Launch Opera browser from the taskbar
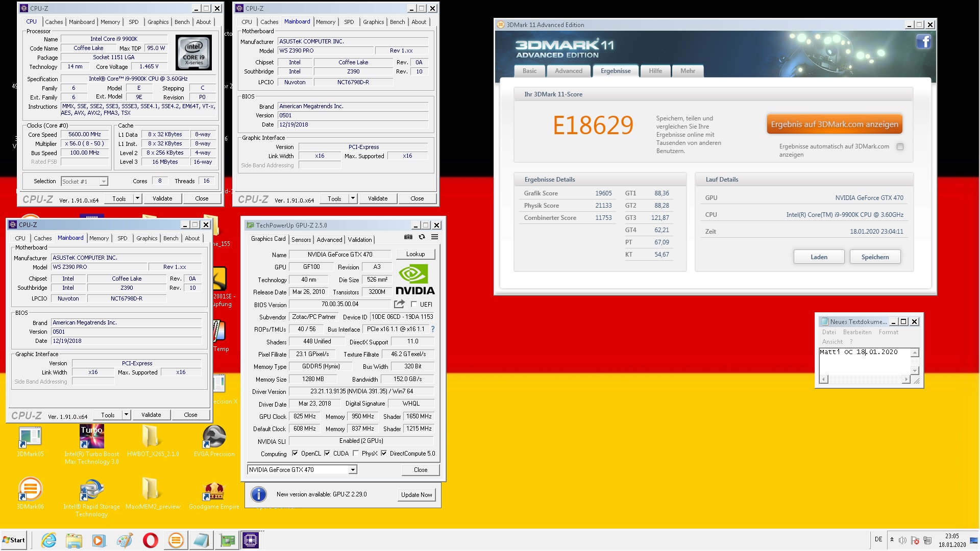Viewport: 980px width, 551px height. [x=150, y=540]
